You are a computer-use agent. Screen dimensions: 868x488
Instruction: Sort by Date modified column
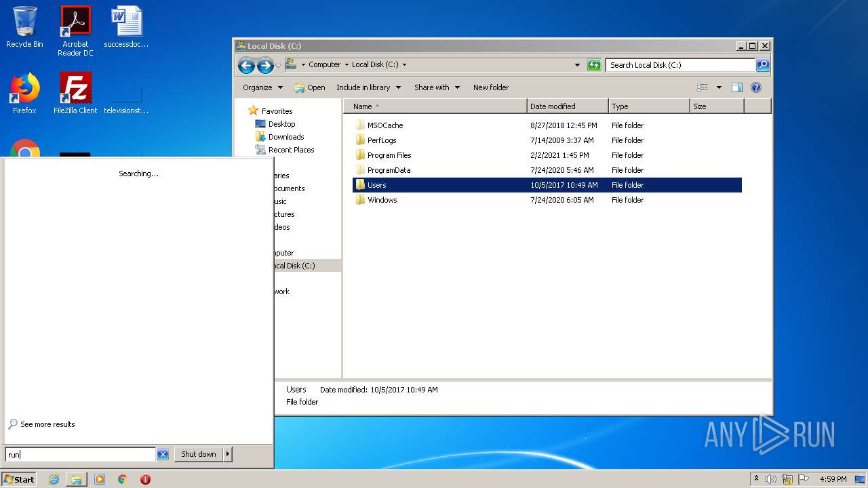pos(568,106)
